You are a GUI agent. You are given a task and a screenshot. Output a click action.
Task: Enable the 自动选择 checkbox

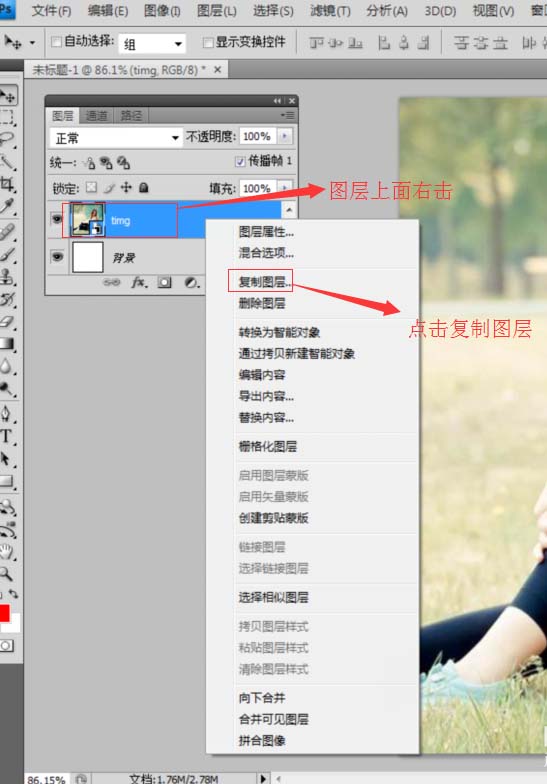(x=57, y=42)
